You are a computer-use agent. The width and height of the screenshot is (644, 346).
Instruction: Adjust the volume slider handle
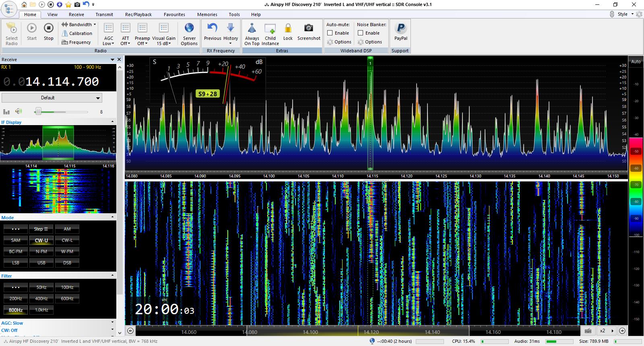tap(38, 111)
